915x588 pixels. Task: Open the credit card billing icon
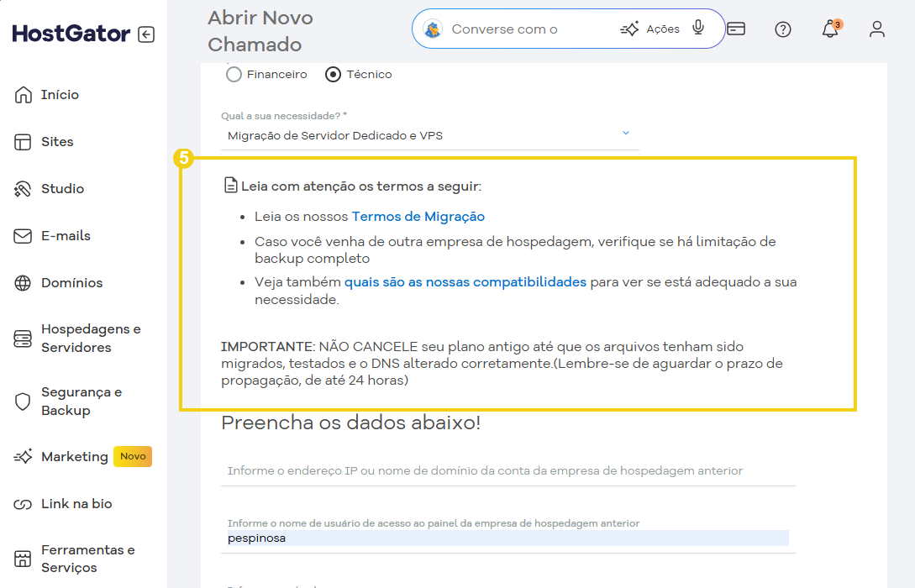(x=736, y=29)
